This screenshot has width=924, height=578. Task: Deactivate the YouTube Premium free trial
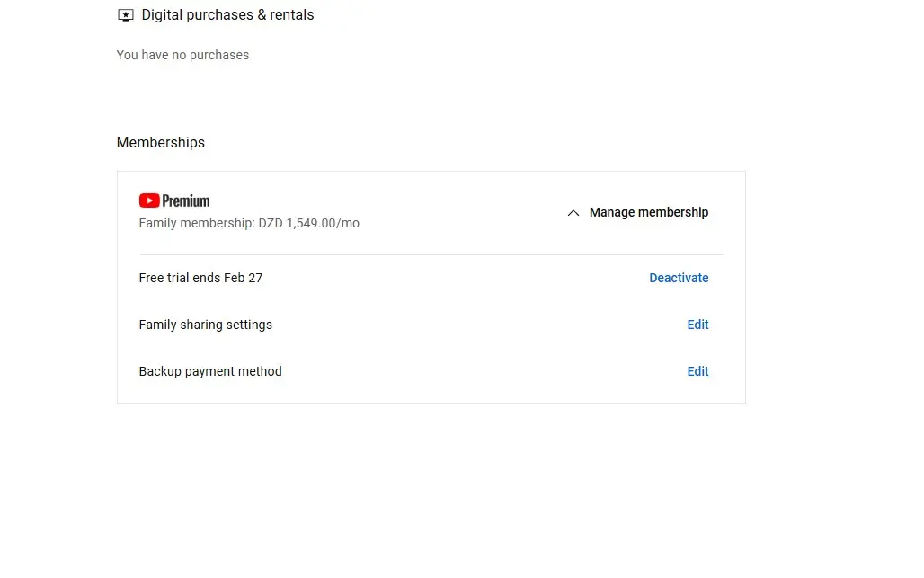click(679, 278)
